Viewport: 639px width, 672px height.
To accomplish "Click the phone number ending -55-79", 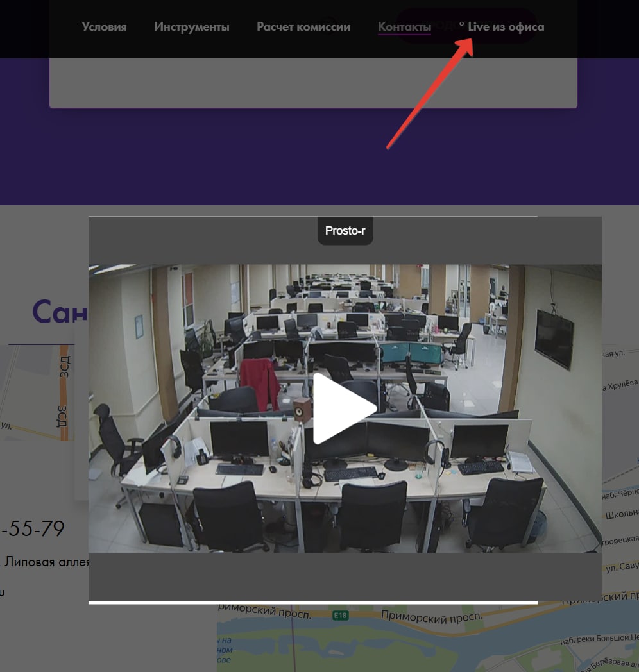I will 33,528.
